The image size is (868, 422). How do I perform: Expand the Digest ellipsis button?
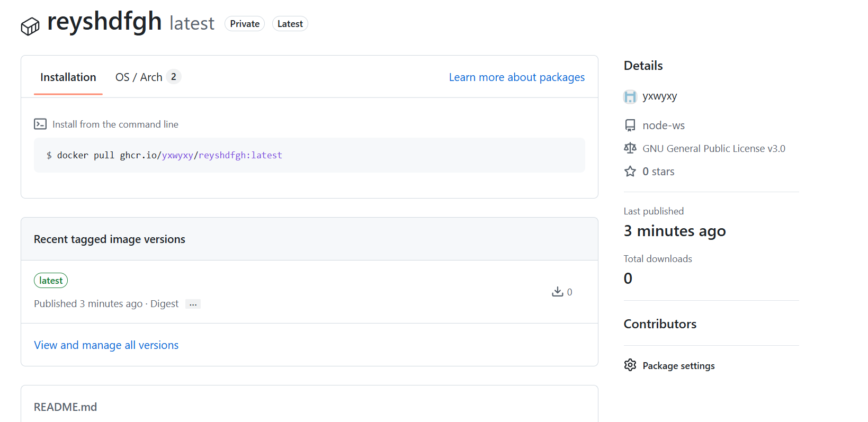pyautogui.click(x=193, y=304)
